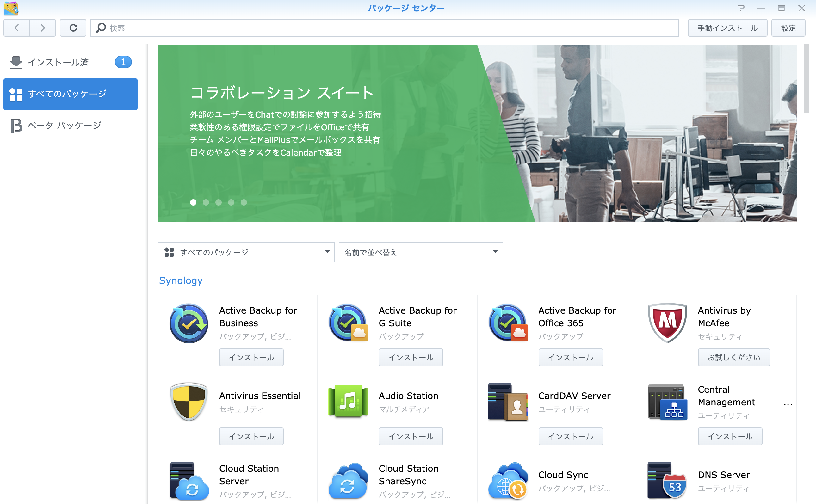The height and width of the screenshot is (504, 816).
Task: Open CardDAV Server icon
Action: pos(508,402)
